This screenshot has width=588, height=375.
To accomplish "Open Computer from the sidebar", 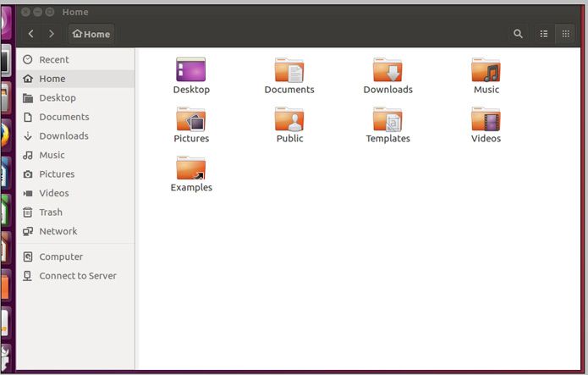I will 61,256.
